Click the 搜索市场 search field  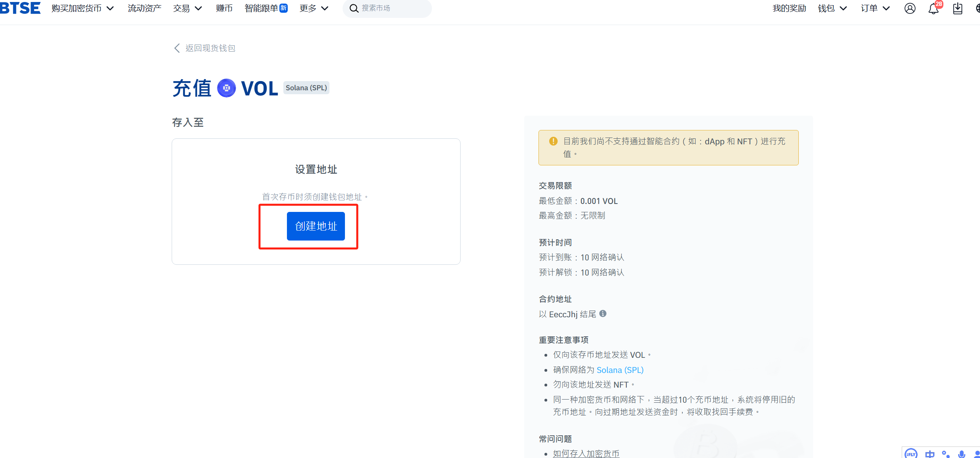pyautogui.click(x=391, y=8)
